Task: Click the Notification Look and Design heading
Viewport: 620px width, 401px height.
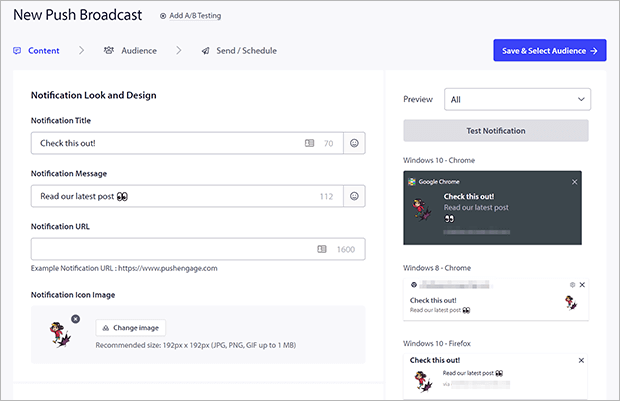Action: tap(94, 95)
